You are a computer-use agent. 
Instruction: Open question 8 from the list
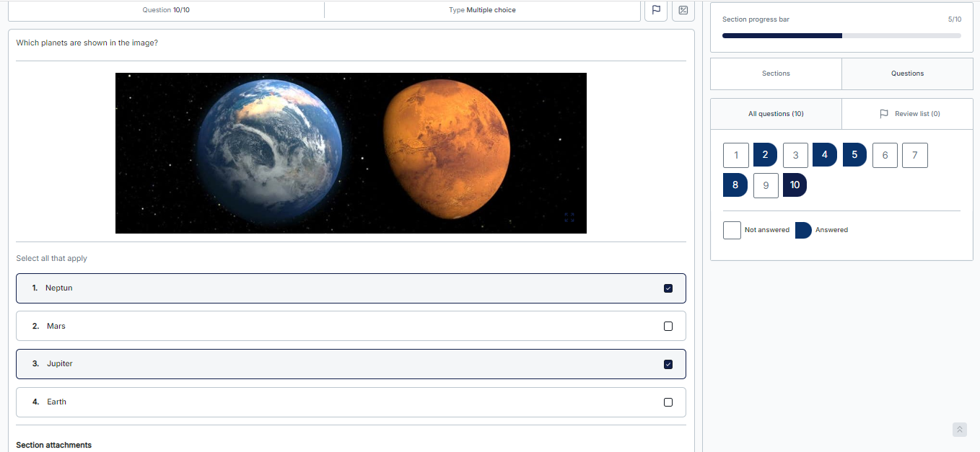[x=735, y=185]
